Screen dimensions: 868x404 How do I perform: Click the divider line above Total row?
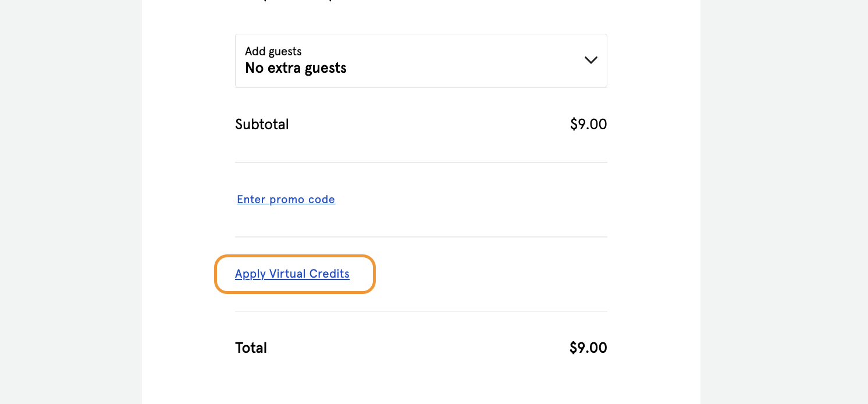pos(421,311)
